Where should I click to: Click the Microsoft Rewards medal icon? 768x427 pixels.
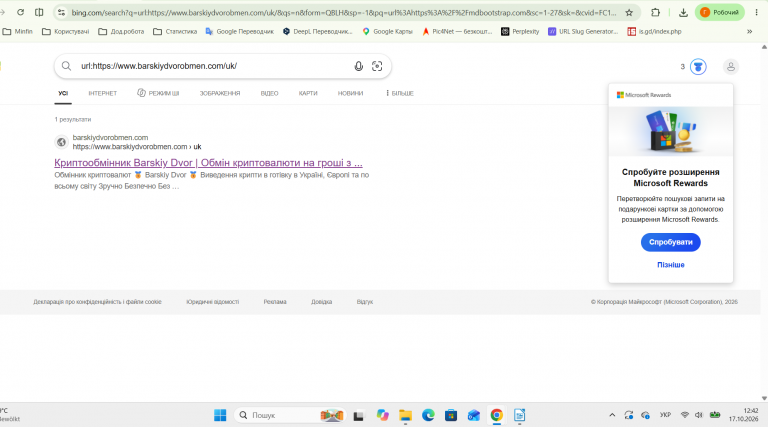pos(698,67)
